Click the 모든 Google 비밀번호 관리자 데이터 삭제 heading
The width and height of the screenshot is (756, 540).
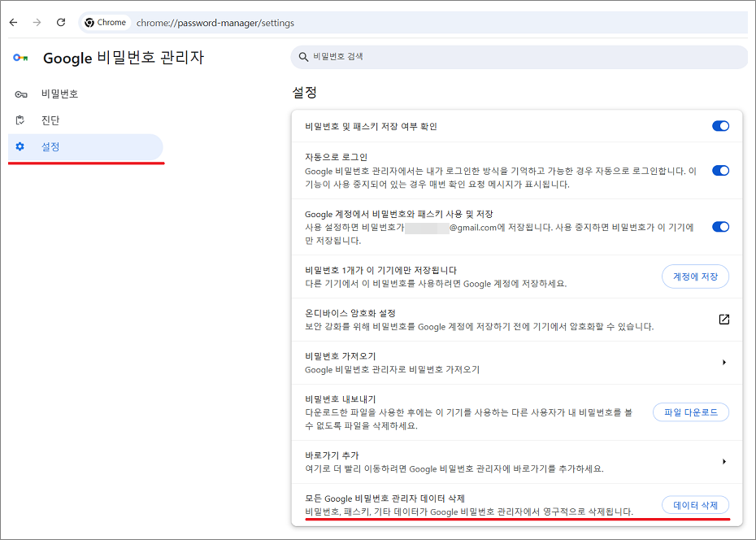385,498
